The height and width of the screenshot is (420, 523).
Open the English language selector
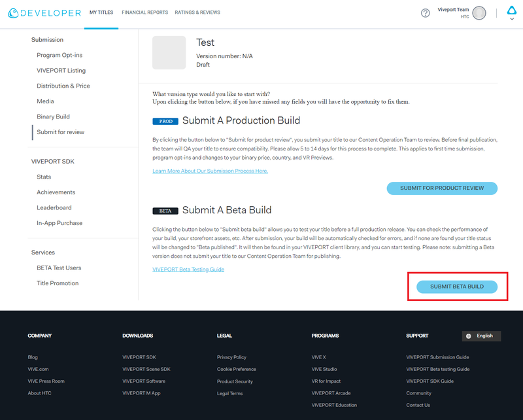481,336
